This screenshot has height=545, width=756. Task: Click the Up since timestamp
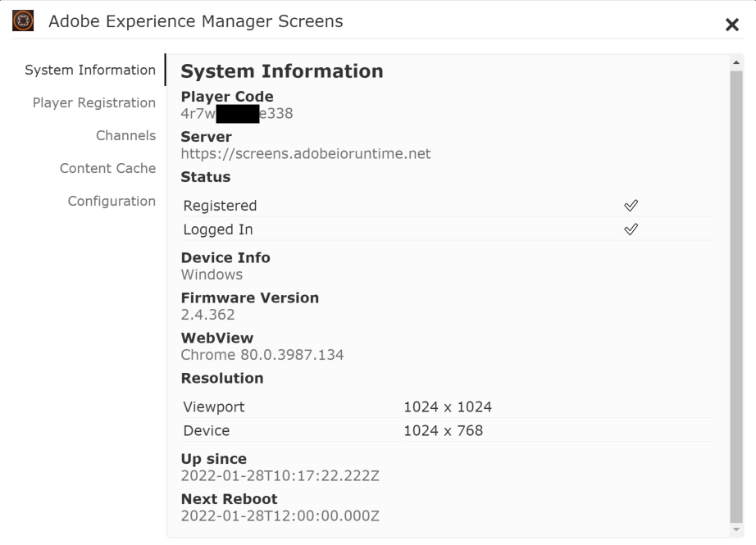(x=280, y=476)
